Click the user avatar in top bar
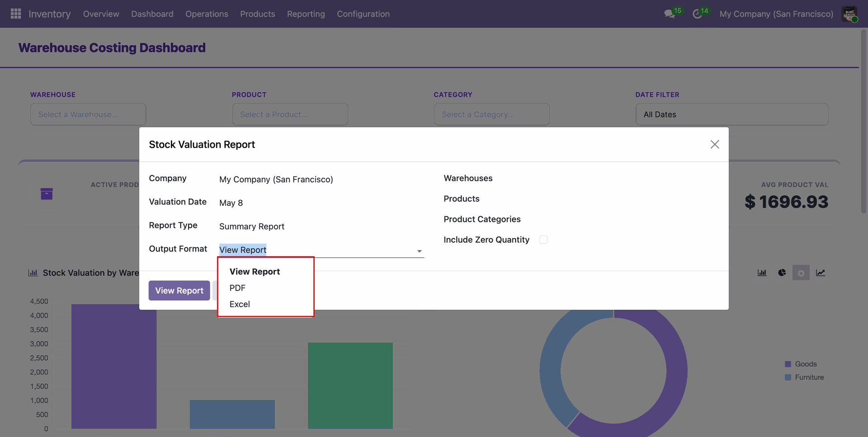Screen dimensions: 868x437 [849, 14]
